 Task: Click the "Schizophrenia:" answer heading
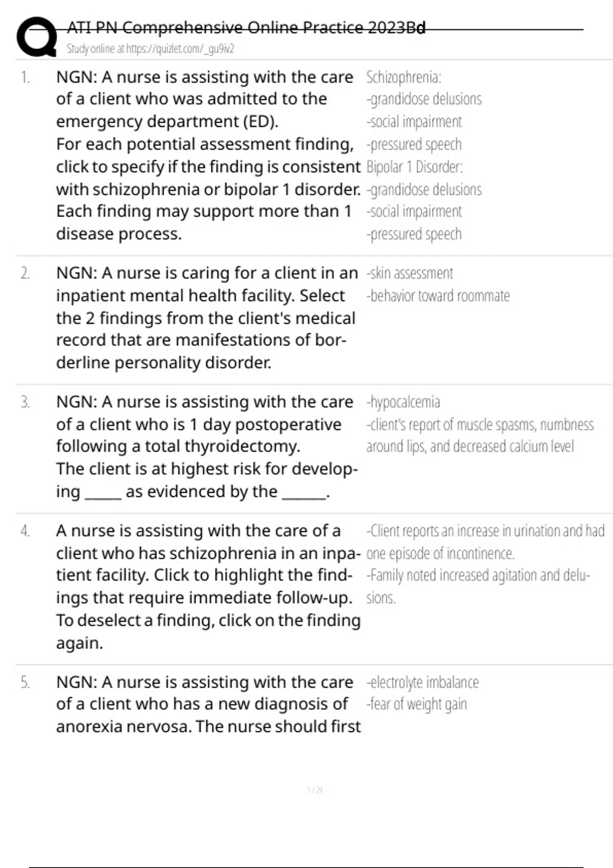point(404,78)
